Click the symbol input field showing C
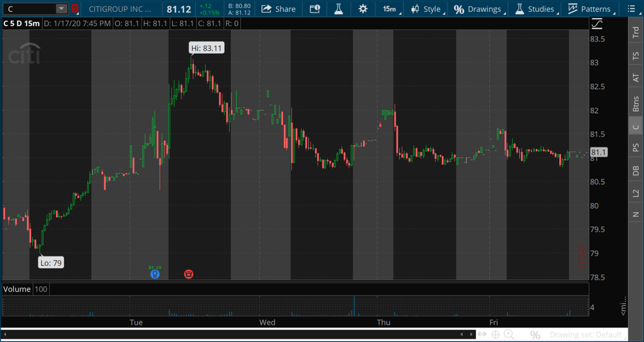The width and height of the screenshot is (644, 342). (x=30, y=9)
